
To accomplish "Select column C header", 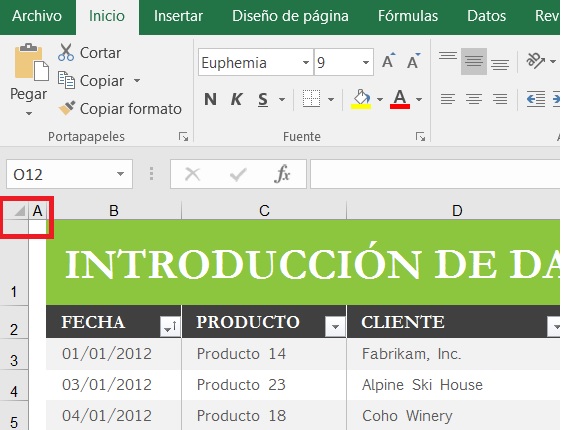I will [264, 211].
